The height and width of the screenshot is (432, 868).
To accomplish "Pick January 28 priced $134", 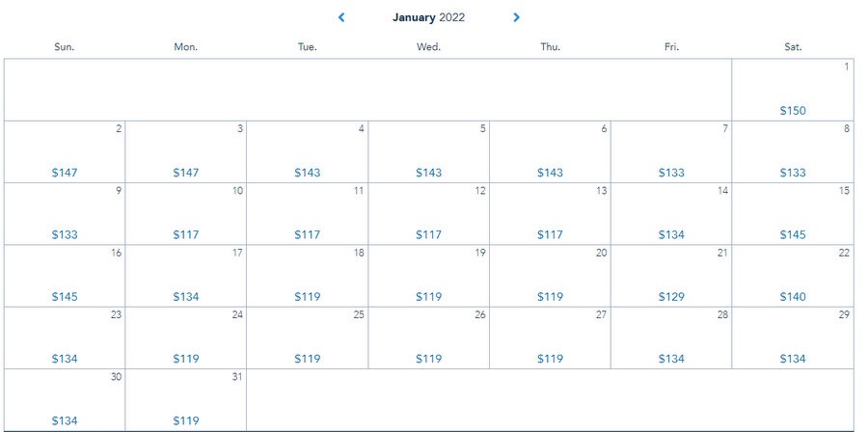I will 671,337.
